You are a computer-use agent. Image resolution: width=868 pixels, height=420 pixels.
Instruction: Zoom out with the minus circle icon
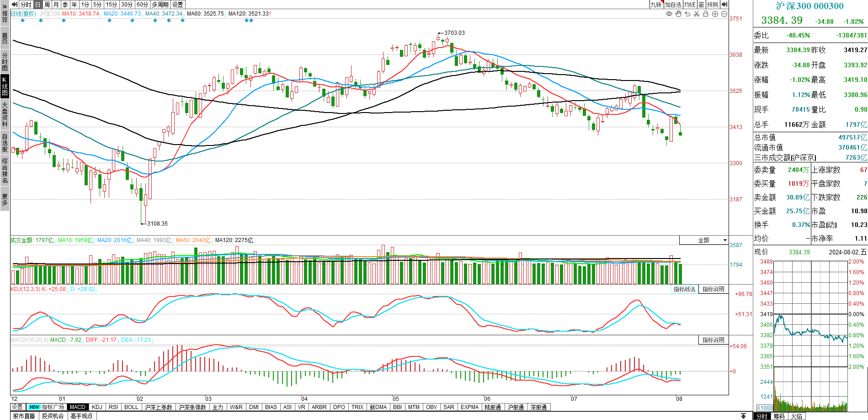point(724,14)
